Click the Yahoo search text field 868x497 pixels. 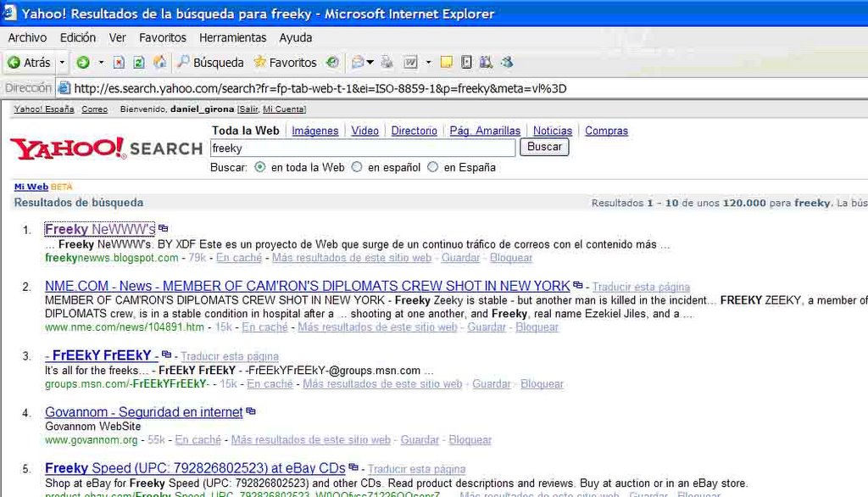[363, 148]
